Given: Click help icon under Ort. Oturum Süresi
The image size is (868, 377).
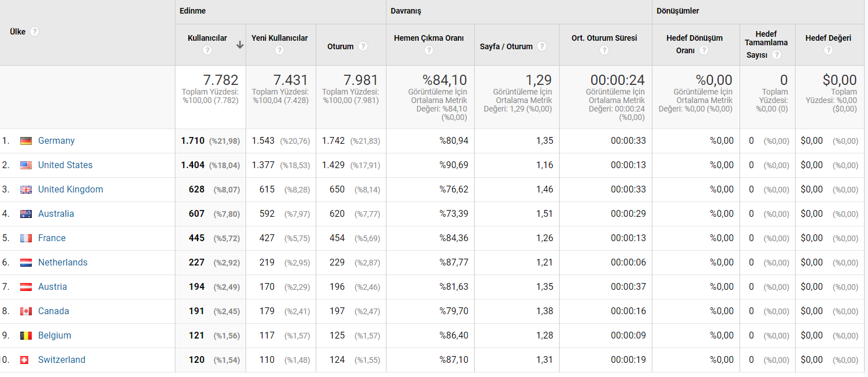Looking at the screenshot, I should (604, 50).
